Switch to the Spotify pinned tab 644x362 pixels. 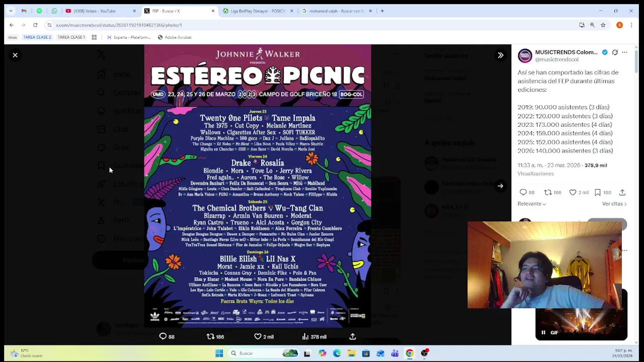point(39,11)
